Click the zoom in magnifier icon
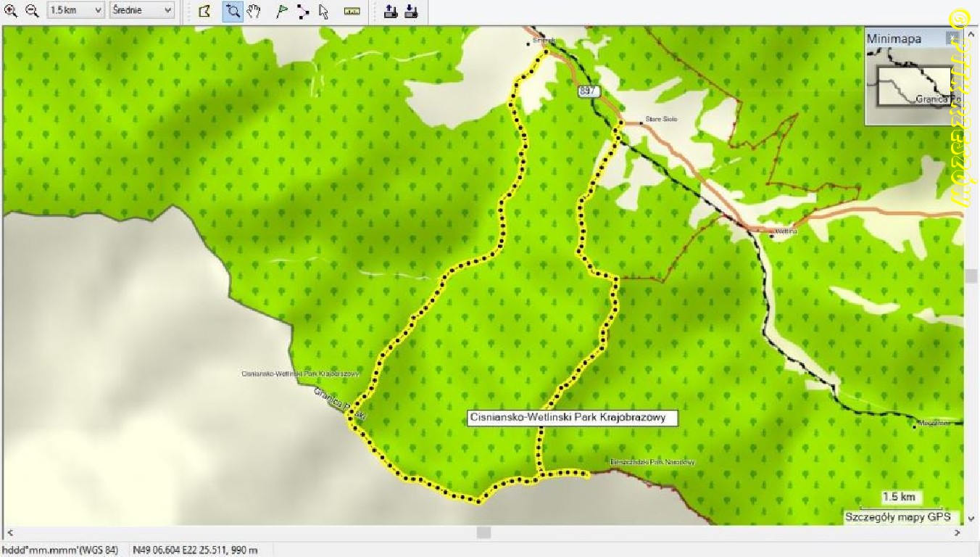Screen dimensions: 980x557 tap(11, 11)
